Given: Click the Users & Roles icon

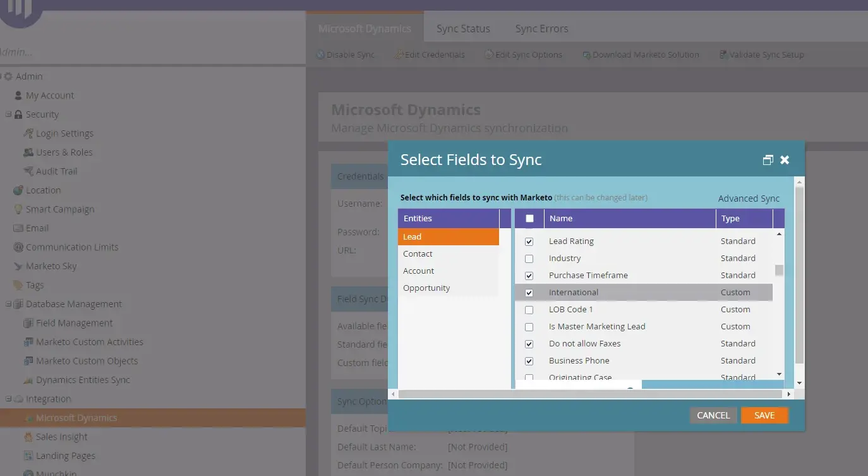Looking at the screenshot, I should click(28, 152).
